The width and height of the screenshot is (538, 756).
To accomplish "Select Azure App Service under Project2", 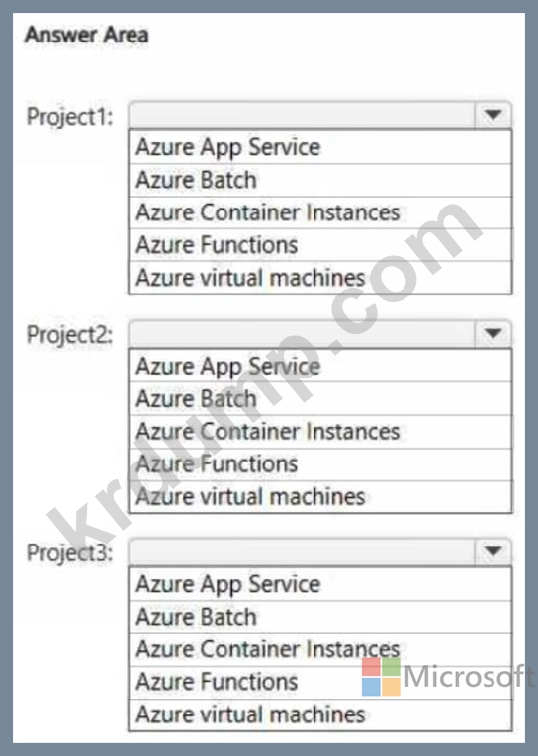I will 320,366.
